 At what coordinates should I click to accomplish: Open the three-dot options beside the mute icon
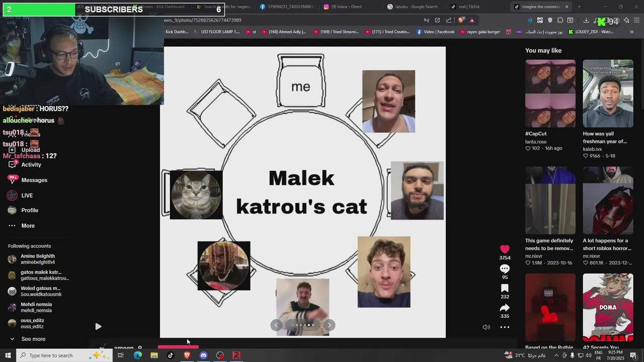point(505,327)
